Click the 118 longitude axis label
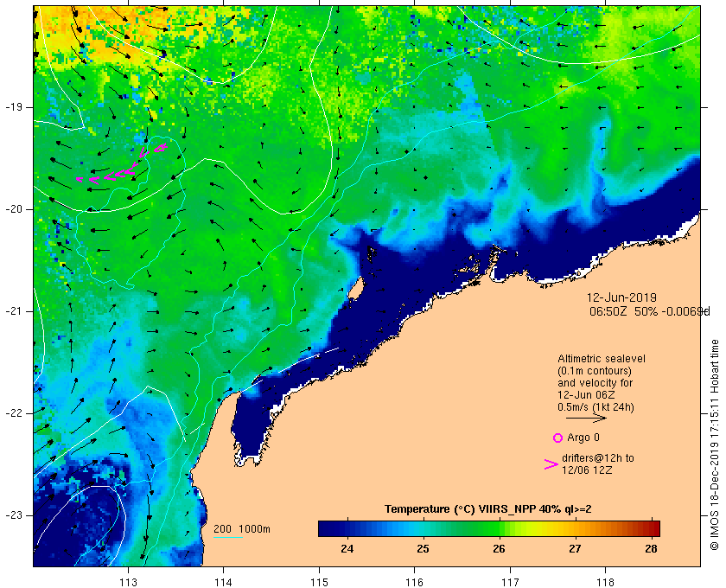The image size is (726, 588). pos(606,583)
